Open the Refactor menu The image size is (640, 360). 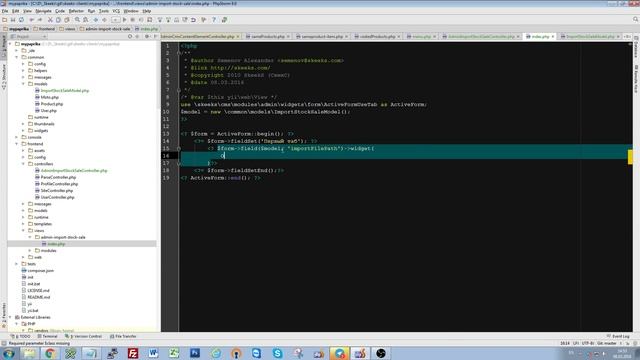76,11
